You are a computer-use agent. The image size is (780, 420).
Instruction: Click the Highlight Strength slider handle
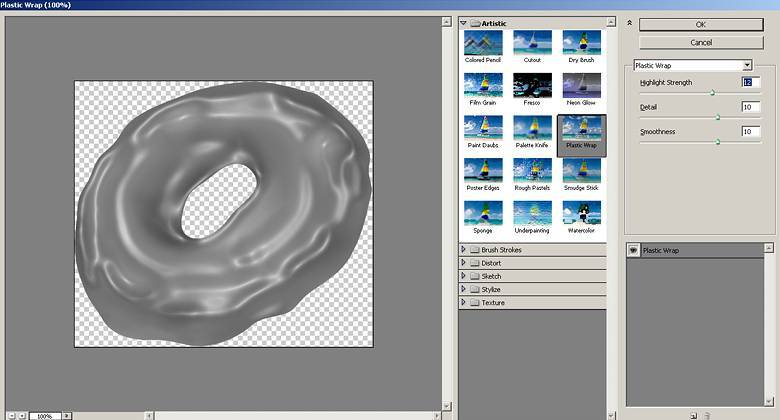pyautogui.click(x=712, y=93)
